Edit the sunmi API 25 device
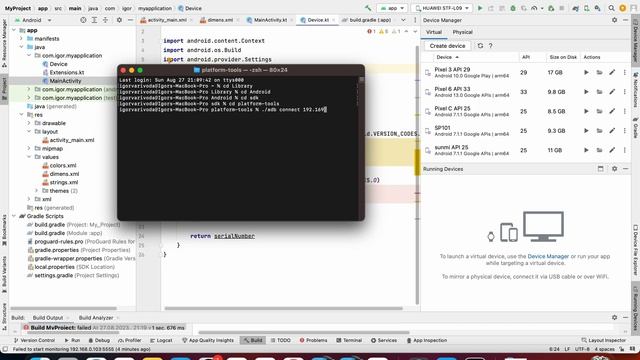The width and height of the screenshot is (640, 360). pyautogui.click(x=612, y=150)
